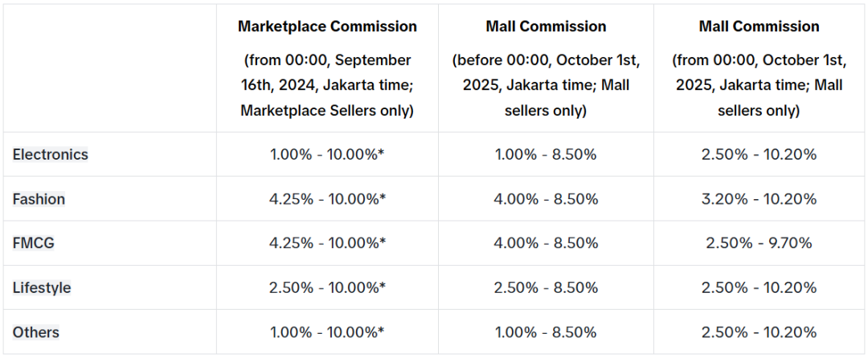
Task: Click the FMCG row label
Action: point(34,243)
